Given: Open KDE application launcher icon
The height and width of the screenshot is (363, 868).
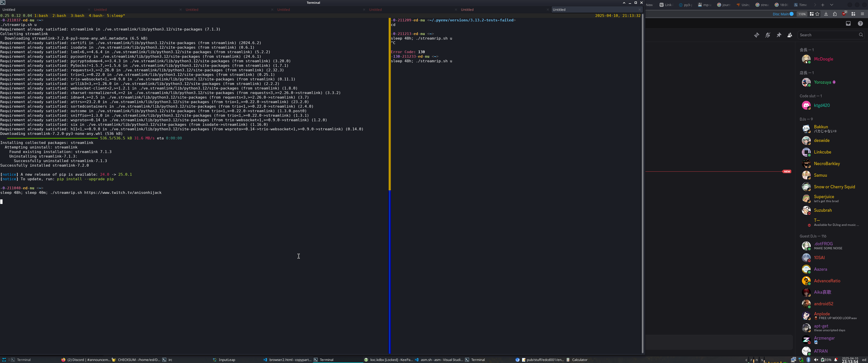Looking at the screenshot, I should click(4, 360).
